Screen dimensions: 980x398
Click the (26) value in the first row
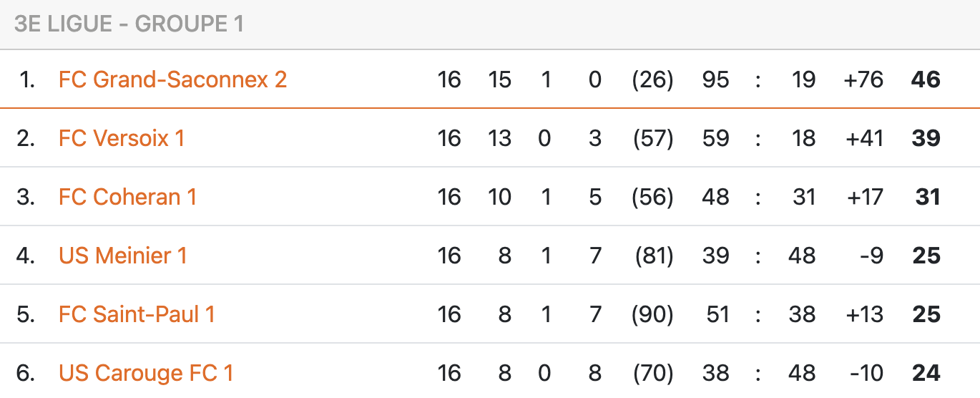[x=652, y=79]
